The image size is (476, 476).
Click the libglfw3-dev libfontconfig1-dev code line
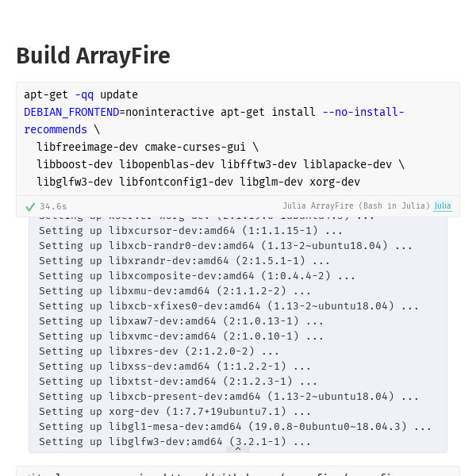tap(198, 182)
